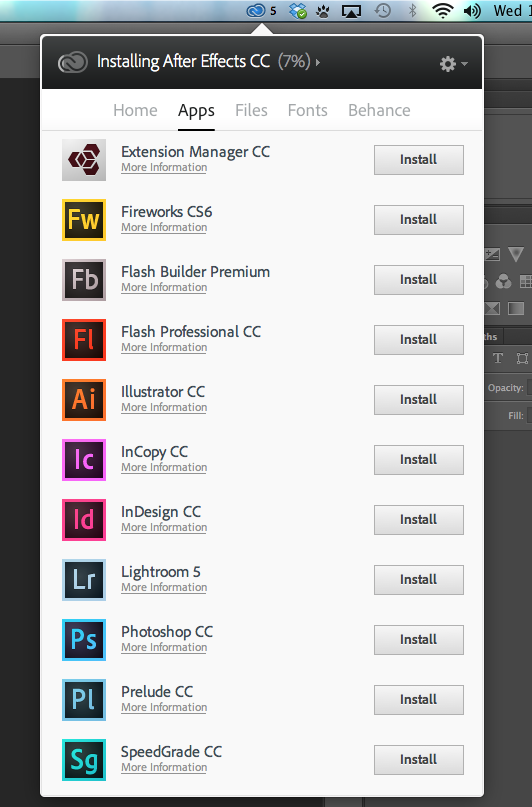Click the InCopy Ic icon
The height and width of the screenshot is (807, 532).
84,460
